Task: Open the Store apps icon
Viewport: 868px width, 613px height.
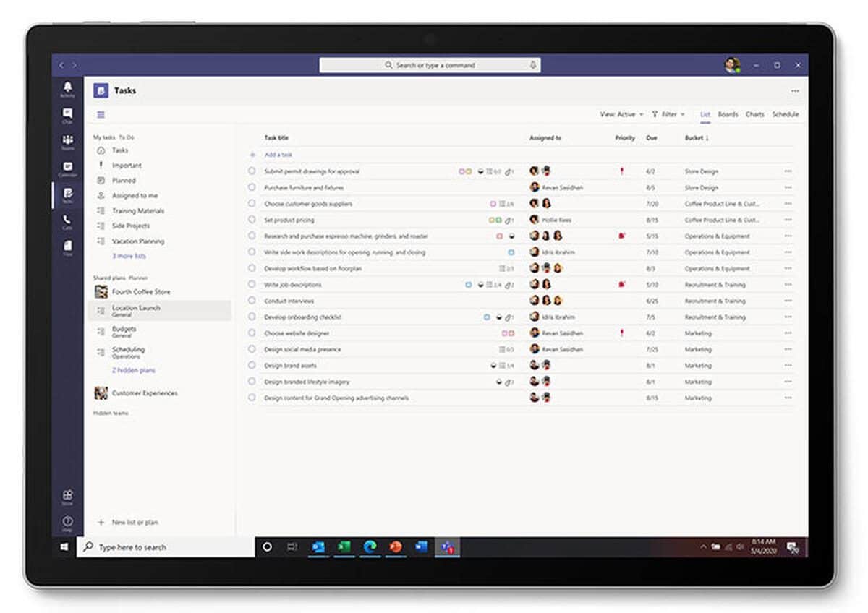Action: 67,497
